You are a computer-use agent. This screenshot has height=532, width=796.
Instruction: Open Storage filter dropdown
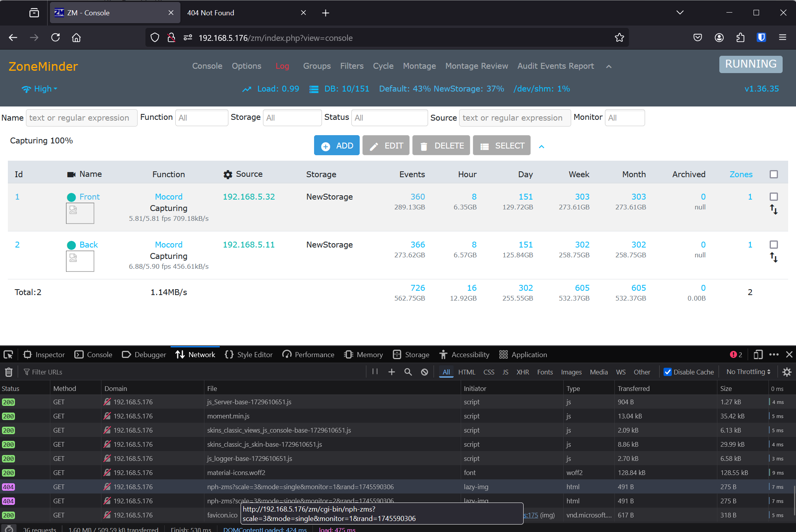[292, 117]
